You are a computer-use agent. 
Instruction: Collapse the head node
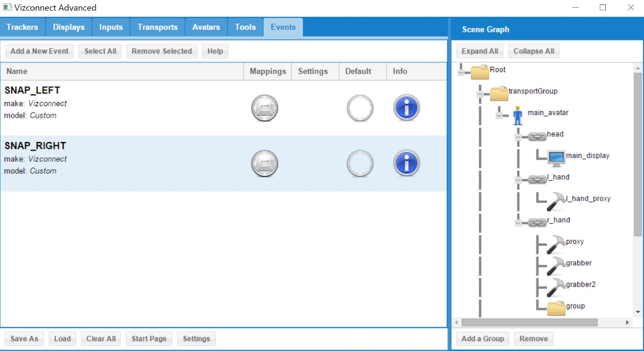(518, 138)
